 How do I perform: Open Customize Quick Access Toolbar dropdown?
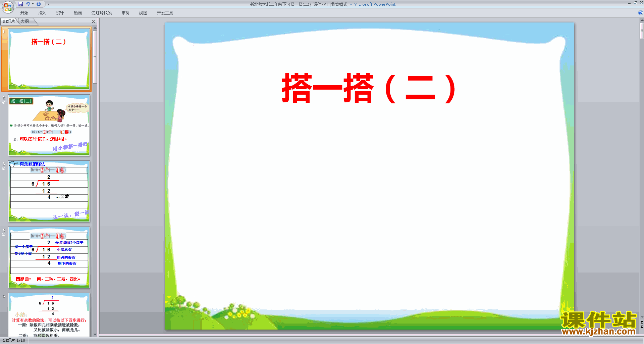click(48, 4)
